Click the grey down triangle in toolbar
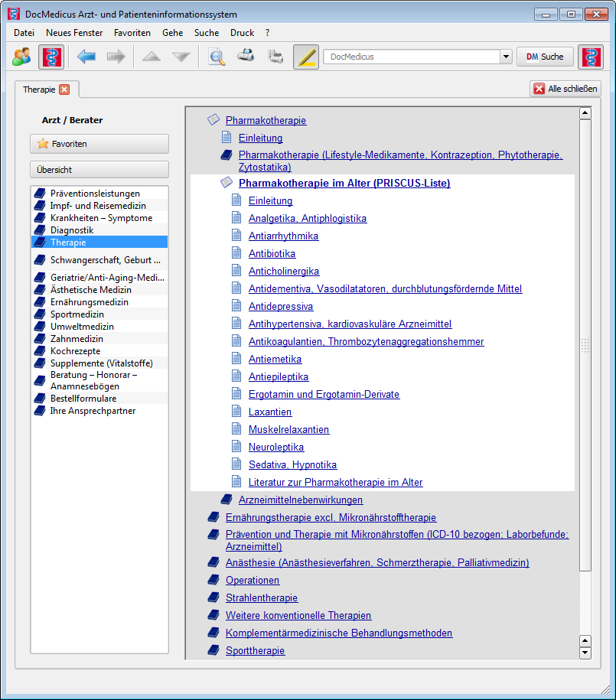616x700 pixels. click(181, 57)
